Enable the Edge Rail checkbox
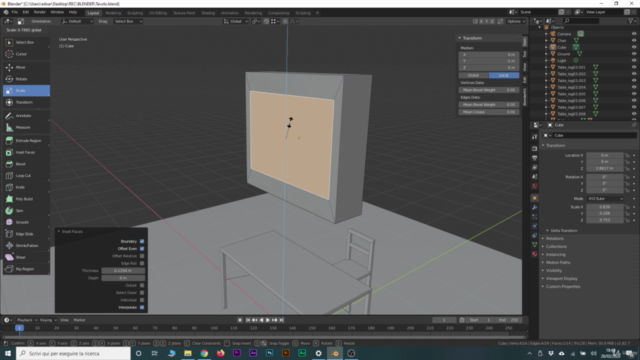Screen dimensions: 640x360 [142, 263]
